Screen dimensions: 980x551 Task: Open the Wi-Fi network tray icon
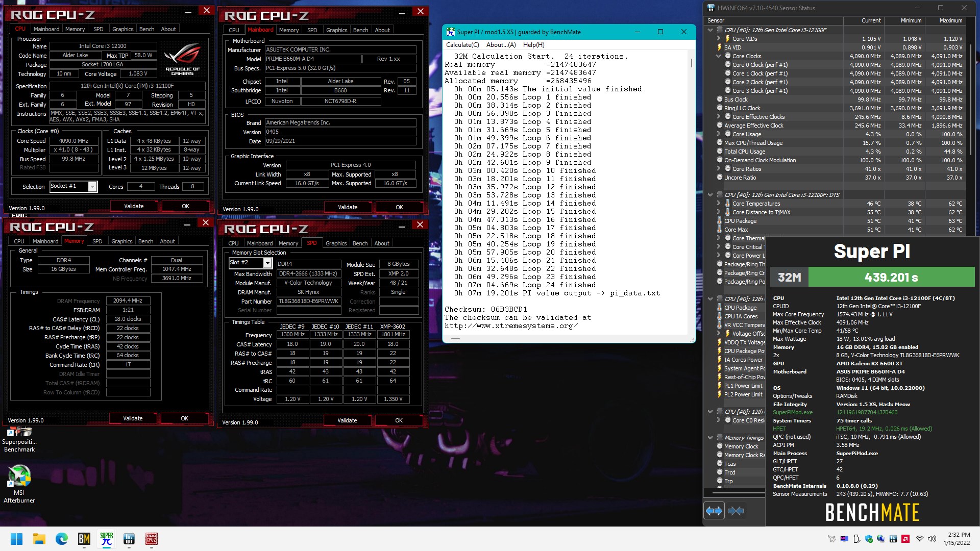pyautogui.click(x=919, y=539)
